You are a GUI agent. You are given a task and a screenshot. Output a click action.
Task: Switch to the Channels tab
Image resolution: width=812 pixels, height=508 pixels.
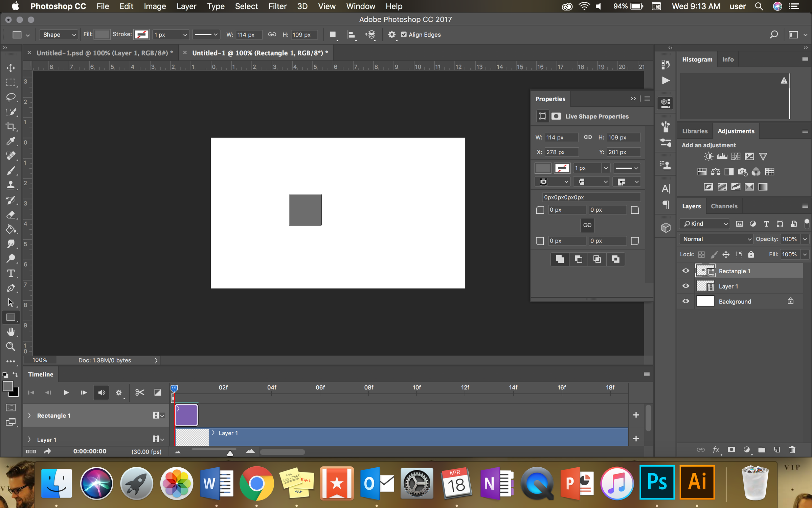point(724,206)
